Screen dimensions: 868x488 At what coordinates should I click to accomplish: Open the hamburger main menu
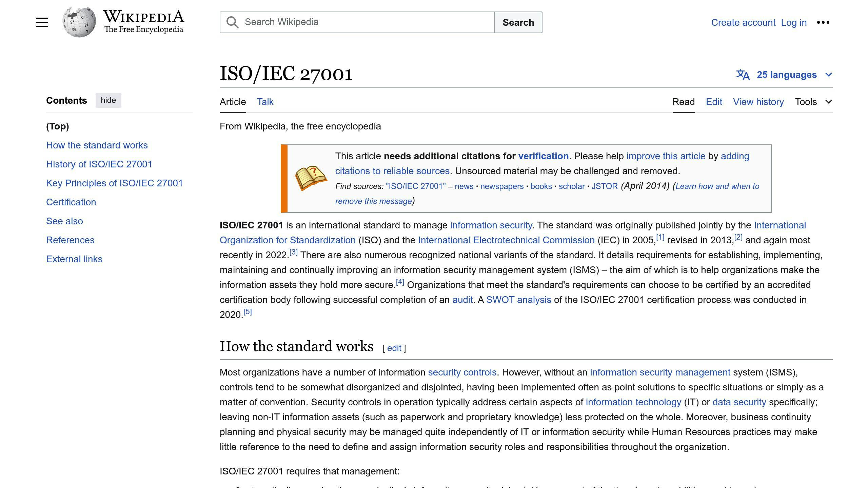(42, 22)
